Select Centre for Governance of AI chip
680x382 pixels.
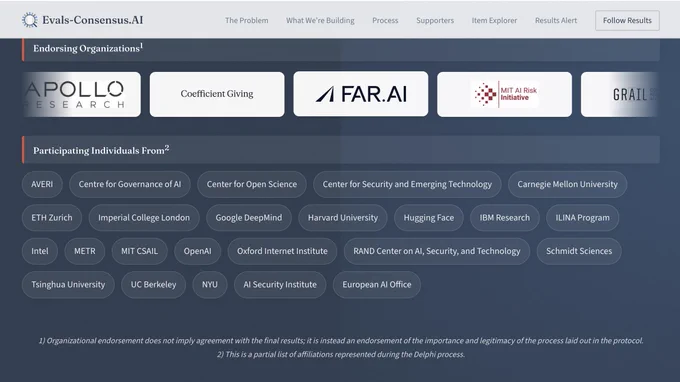130,184
